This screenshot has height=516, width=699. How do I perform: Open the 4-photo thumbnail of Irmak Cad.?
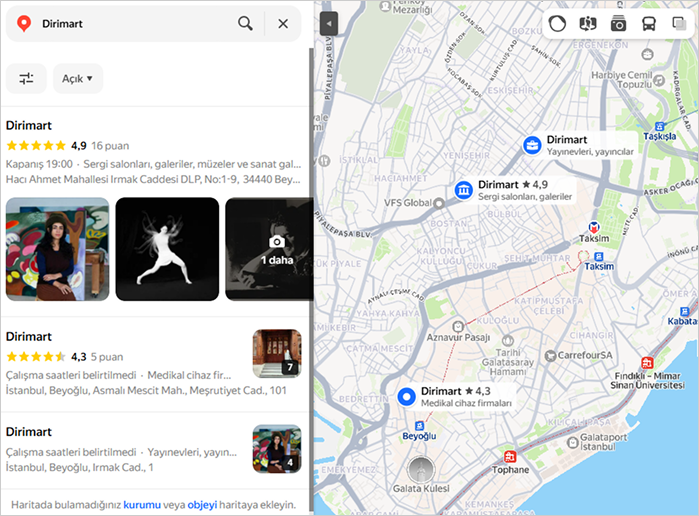[x=277, y=449]
